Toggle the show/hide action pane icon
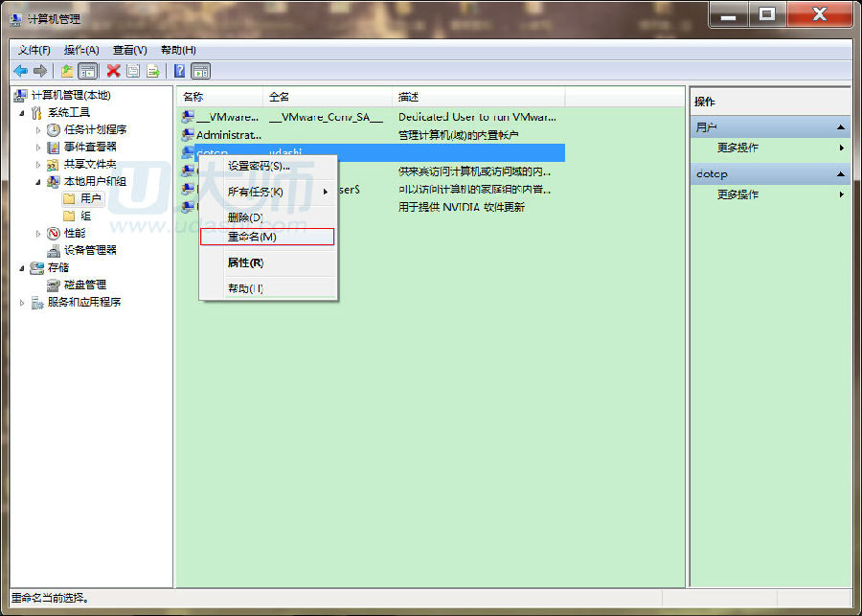This screenshot has width=862, height=616. tap(200, 71)
